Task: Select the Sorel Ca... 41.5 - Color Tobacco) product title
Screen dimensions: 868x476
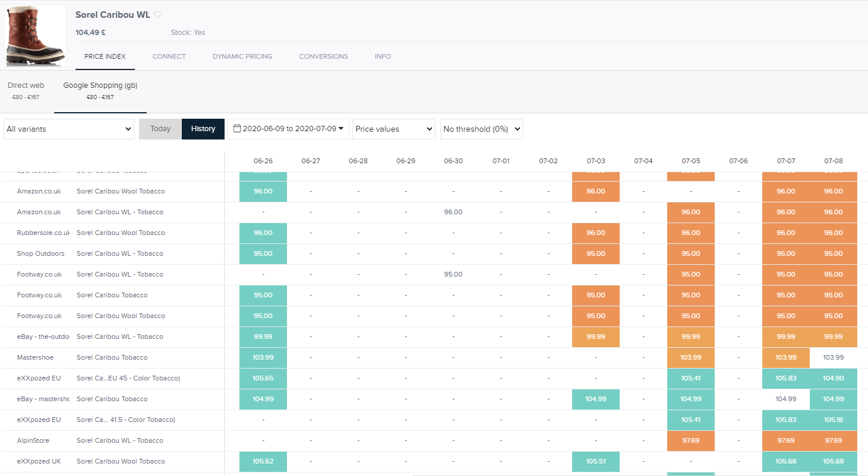Action: (x=126, y=420)
